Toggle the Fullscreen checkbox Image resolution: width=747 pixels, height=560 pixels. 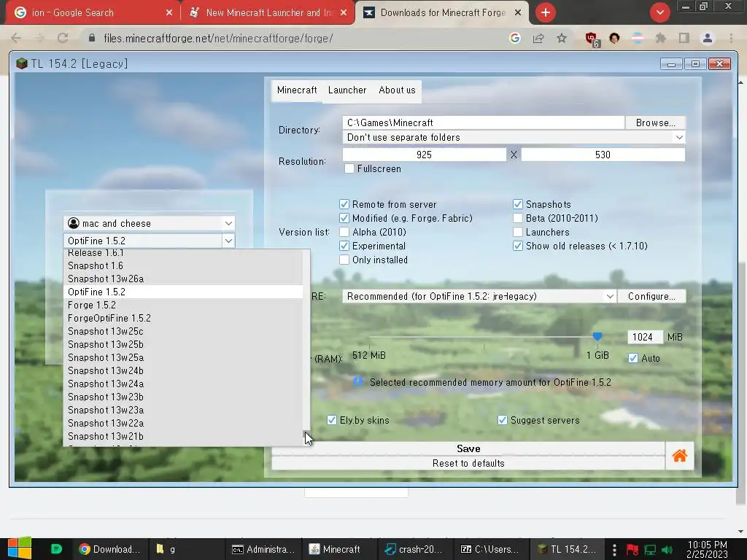pyautogui.click(x=349, y=168)
